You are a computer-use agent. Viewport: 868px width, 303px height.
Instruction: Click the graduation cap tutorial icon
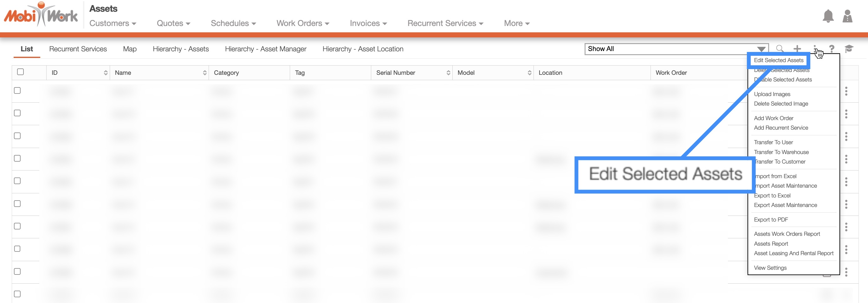[x=849, y=48]
